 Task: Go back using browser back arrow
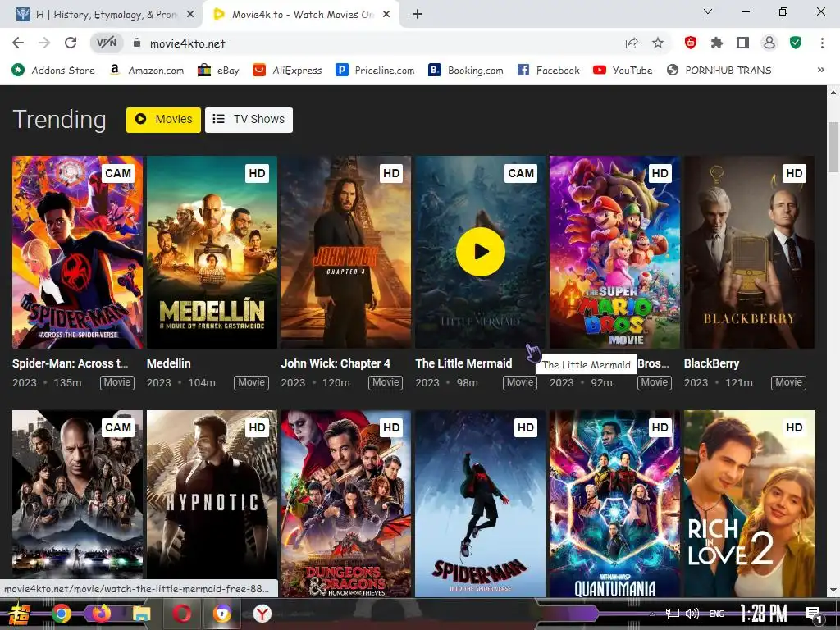[18, 43]
